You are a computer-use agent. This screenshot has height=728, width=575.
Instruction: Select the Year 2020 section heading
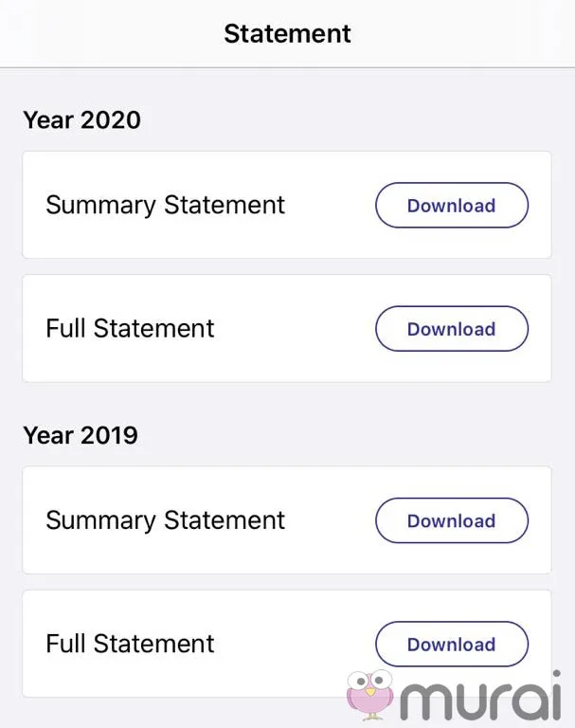point(81,120)
